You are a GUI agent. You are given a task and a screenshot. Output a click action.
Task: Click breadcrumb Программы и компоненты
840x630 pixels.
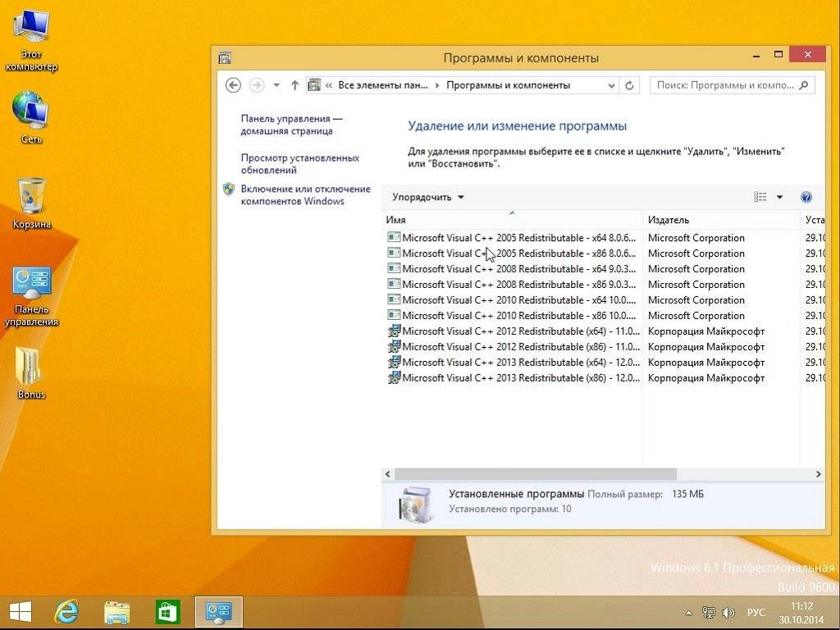click(x=509, y=85)
